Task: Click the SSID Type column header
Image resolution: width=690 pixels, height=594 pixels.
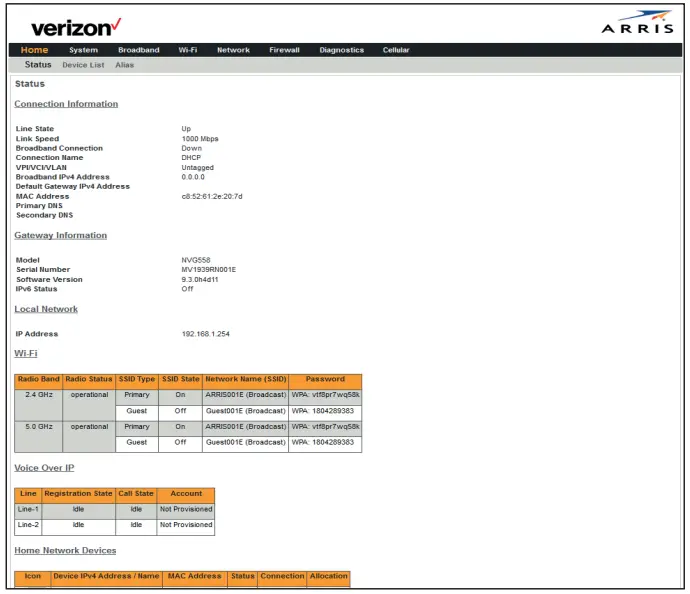Action: pos(137,379)
